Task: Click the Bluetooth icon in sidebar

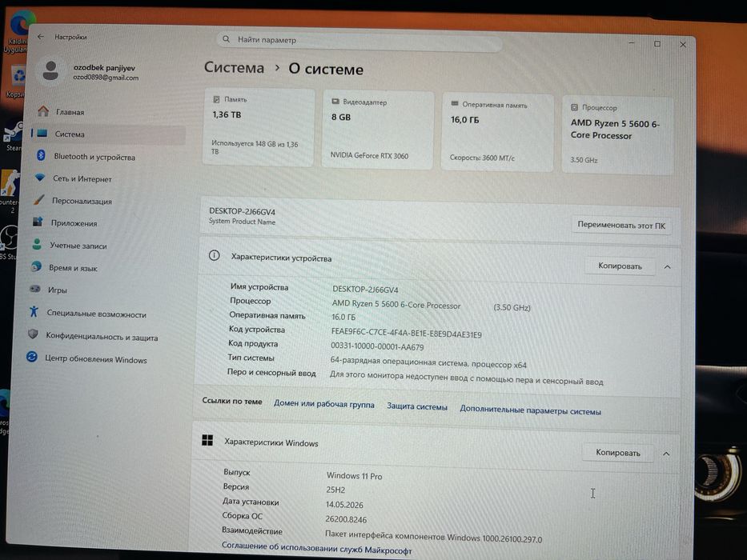Action: (41, 155)
